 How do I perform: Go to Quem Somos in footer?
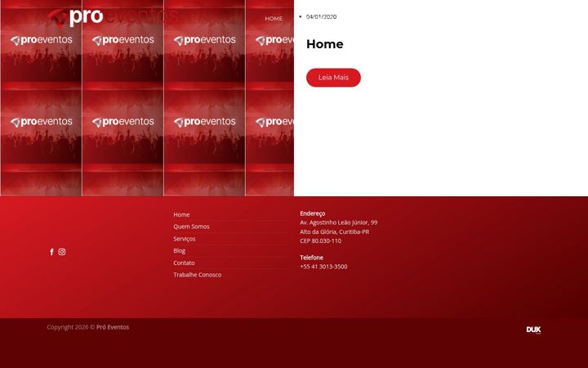coord(191,227)
